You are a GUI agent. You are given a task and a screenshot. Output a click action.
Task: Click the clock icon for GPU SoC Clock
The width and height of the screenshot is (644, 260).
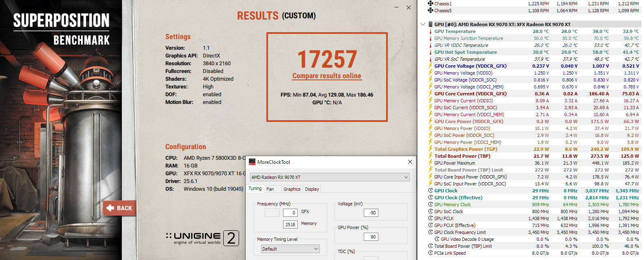point(431,212)
